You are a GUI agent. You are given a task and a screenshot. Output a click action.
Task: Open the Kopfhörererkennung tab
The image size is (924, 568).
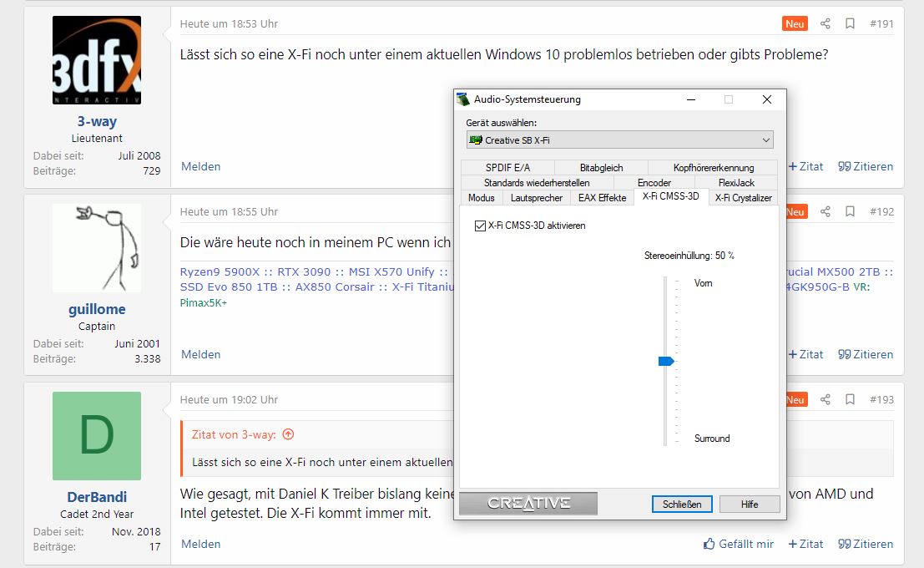[713, 168]
